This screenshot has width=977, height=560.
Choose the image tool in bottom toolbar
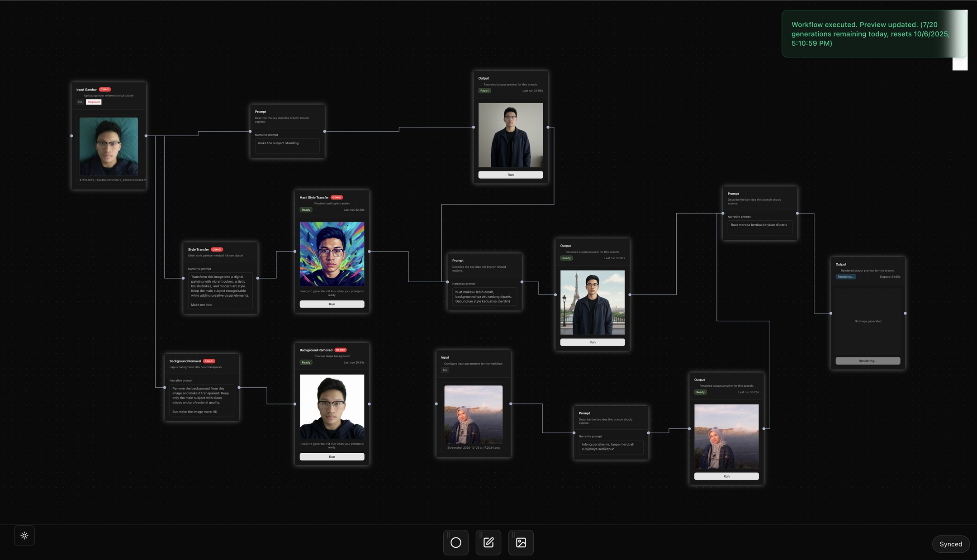[x=521, y=542]
